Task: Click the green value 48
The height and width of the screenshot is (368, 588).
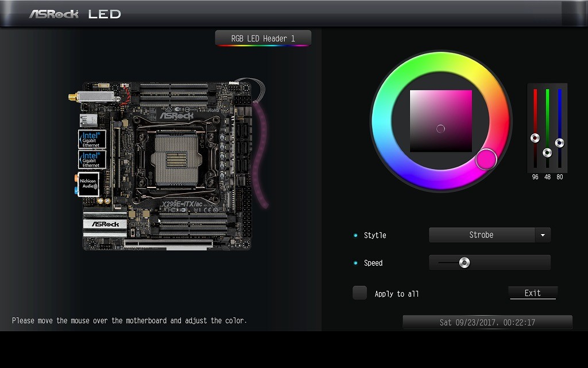Action: (547, 177)
